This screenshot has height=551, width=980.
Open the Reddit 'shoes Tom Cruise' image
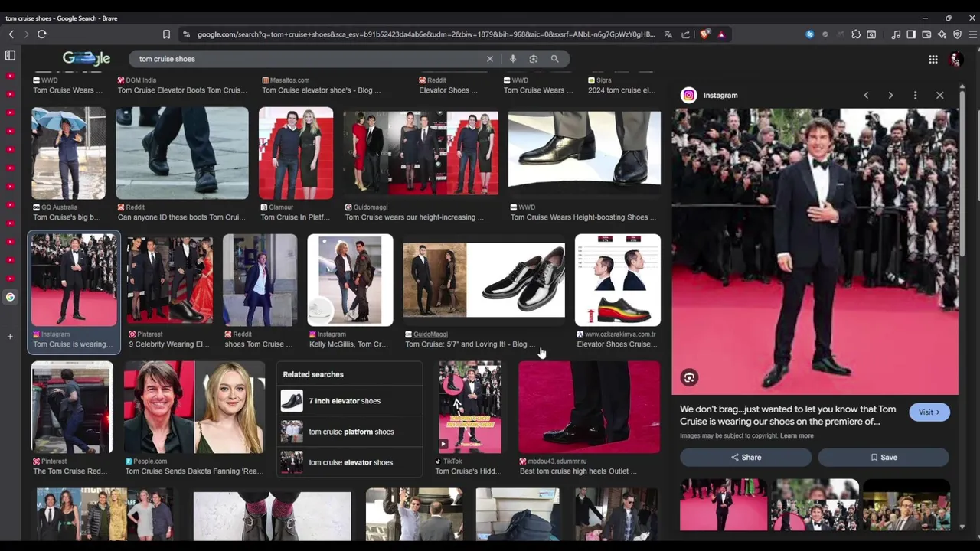point(260,280)
